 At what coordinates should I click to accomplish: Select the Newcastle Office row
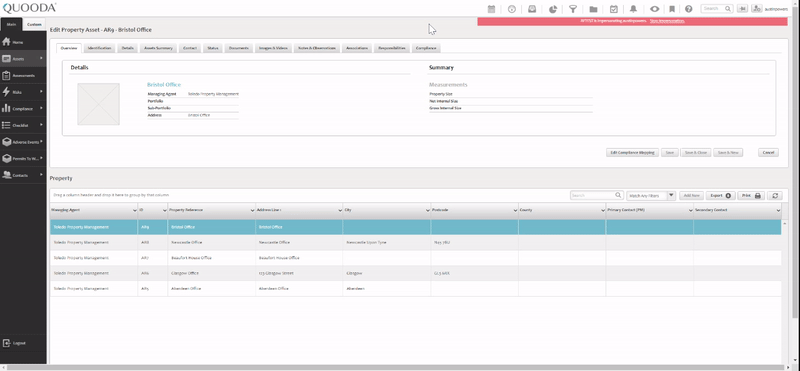(x=415, y=242)
